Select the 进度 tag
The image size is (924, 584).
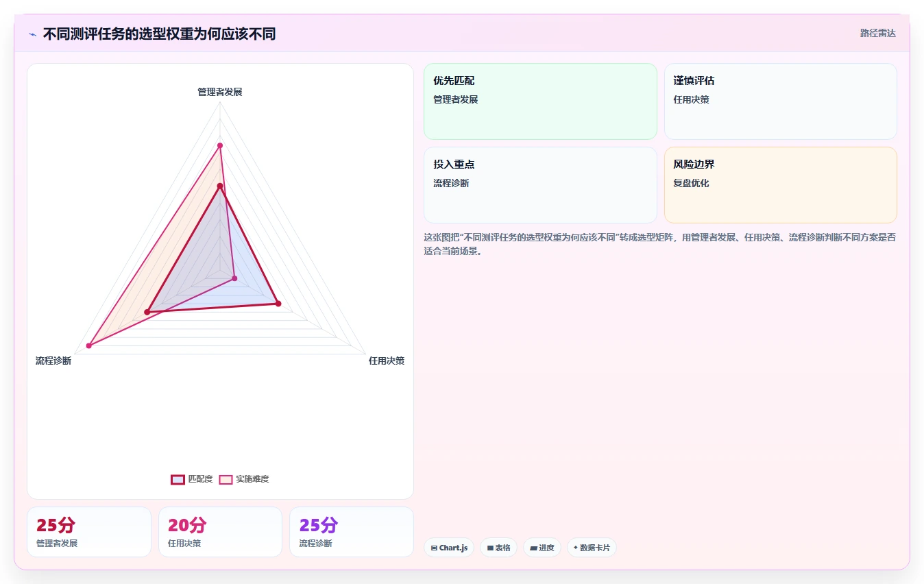pyautogui.click(x=542, y=548)
